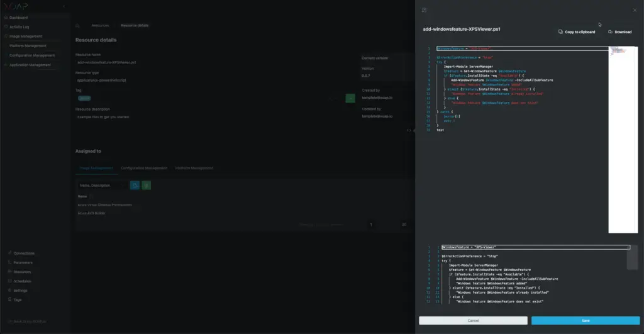Click the Connections icon in sidebar
Image resolution: width=644 pixels, height=334 pixels.
point(10,253)
